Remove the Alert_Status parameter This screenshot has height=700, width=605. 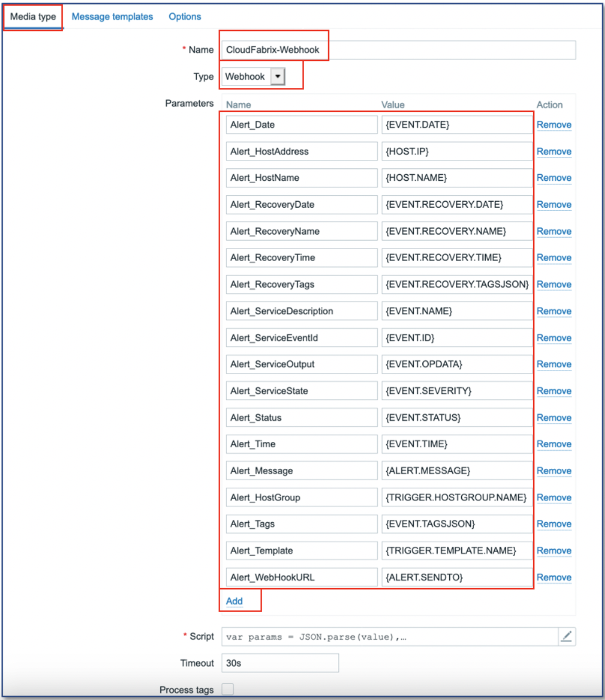coord(554,417)
